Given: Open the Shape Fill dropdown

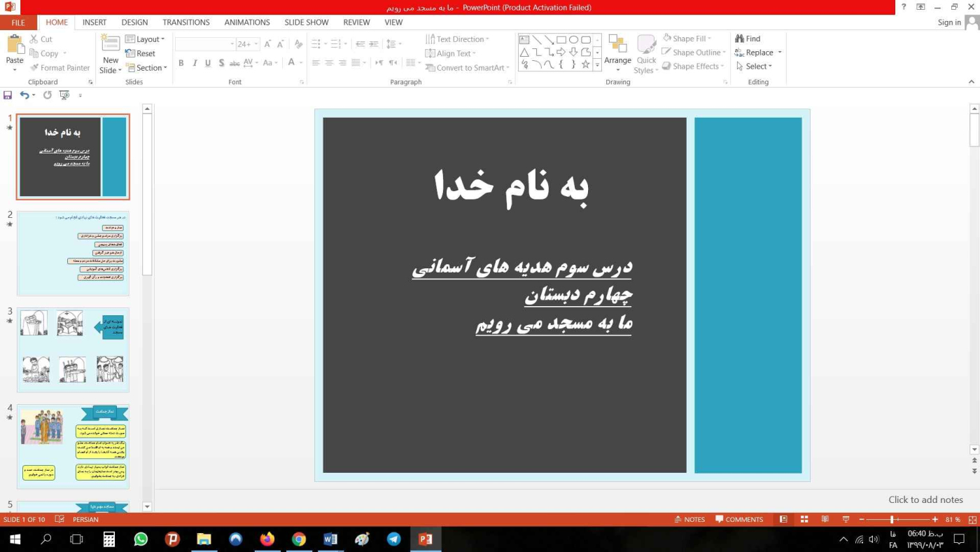Looking at the screenshot, I should pos(687,39).
